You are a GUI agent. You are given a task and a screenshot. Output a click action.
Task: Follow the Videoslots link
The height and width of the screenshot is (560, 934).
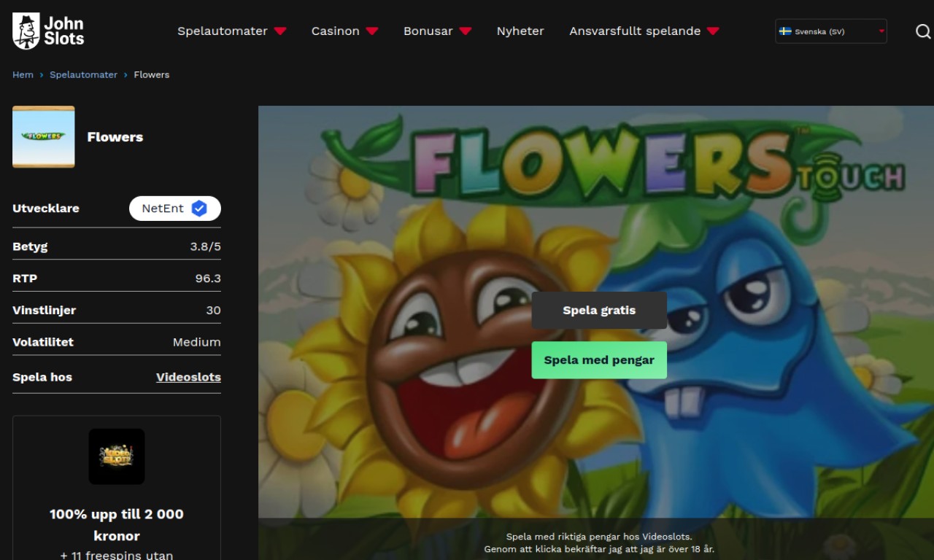coord(188,377)
